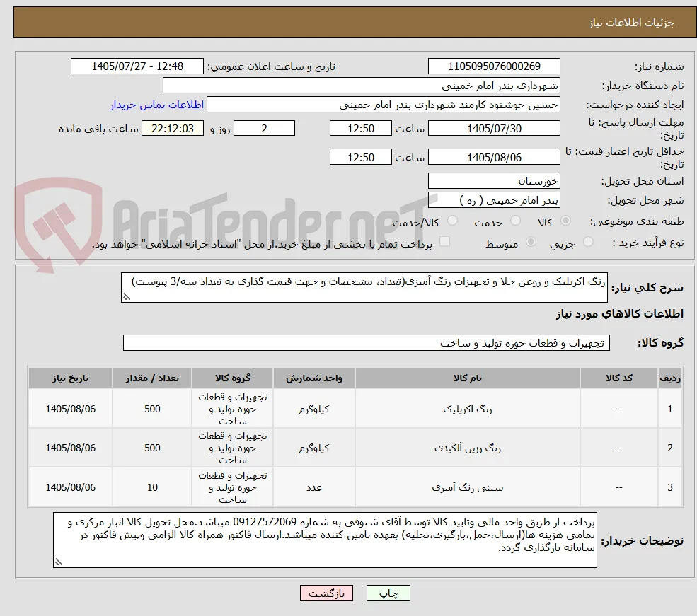Image resolution: width=697 pixels, height=616 pixels.
Task: Click the quantity 10 cell for سینی رنگ آمیزی
Action: (x=152, y=488)
